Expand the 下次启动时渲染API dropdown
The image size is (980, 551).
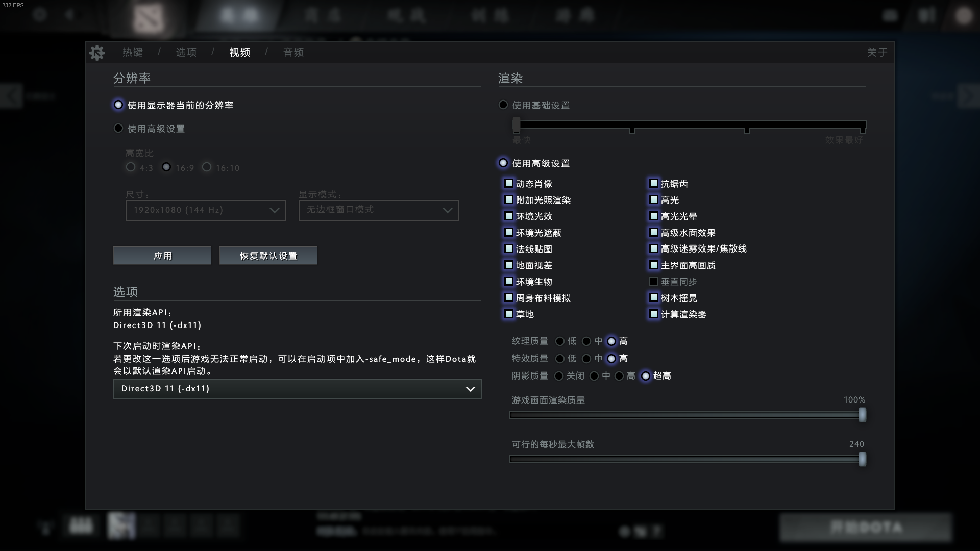[297, 389]
